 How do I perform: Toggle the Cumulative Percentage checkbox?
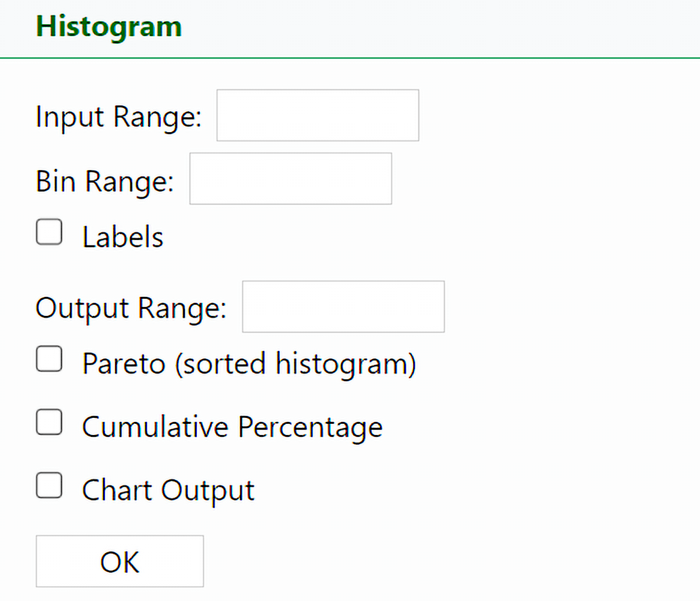pos(49,423)
